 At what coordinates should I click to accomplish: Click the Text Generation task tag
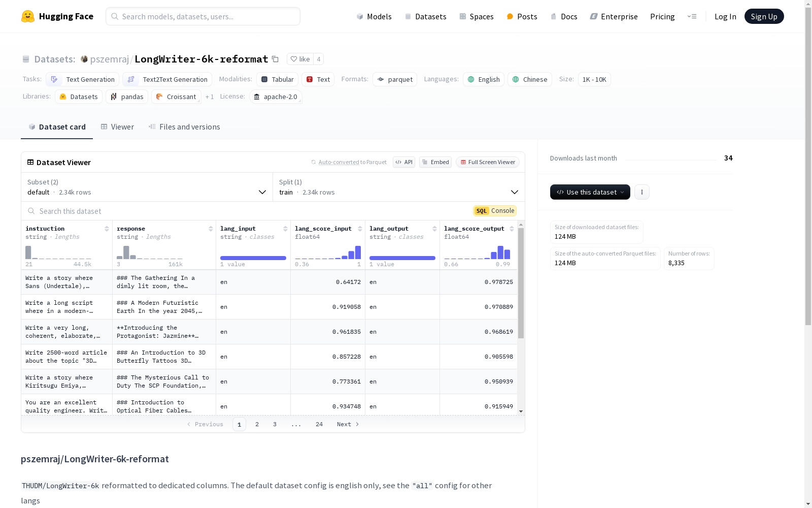[x=82, y=79]
